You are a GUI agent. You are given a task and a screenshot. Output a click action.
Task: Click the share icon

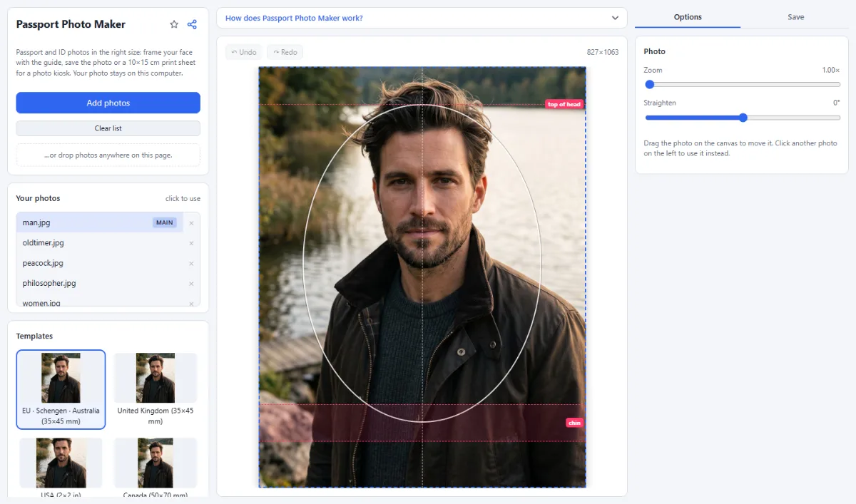click(192, 24)
